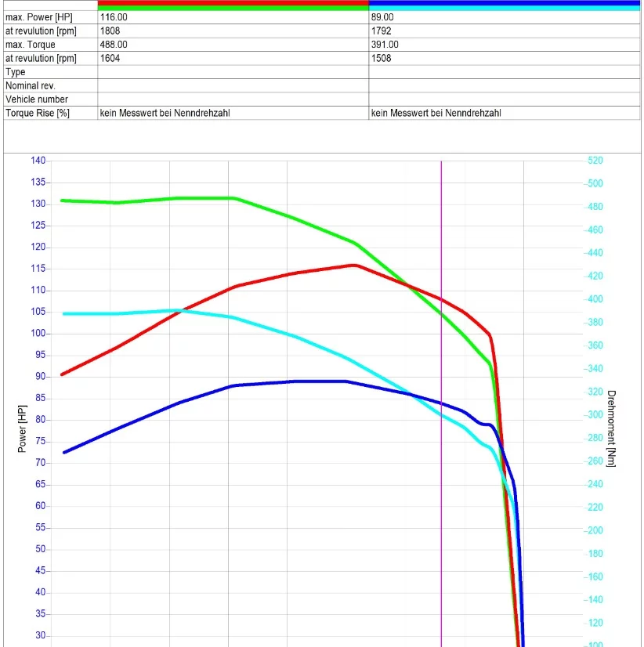Image resolution: width=644 pixels, height=647 pixels.
Task: Click the 140 tick label on power axis
Action: click(x=38, y=161)
